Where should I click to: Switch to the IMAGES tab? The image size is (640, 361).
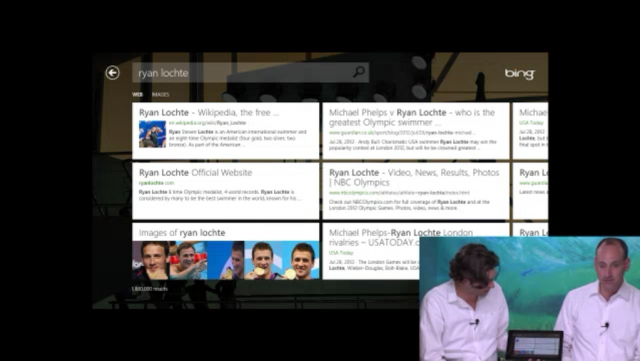(160, 94)
